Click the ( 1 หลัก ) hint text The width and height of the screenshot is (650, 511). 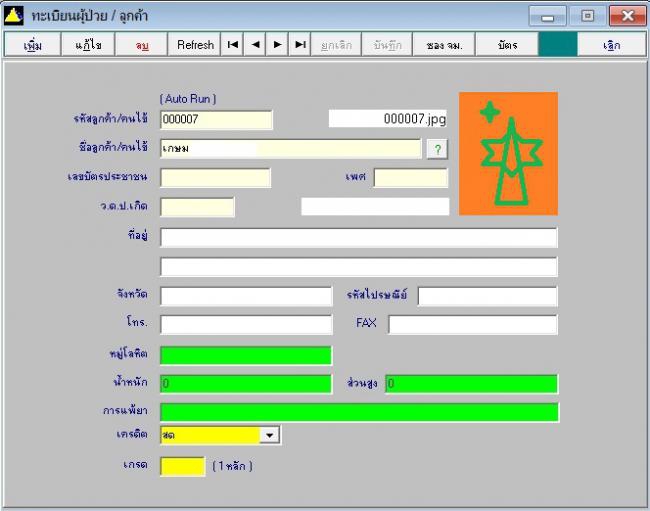[x=233, y=466]
